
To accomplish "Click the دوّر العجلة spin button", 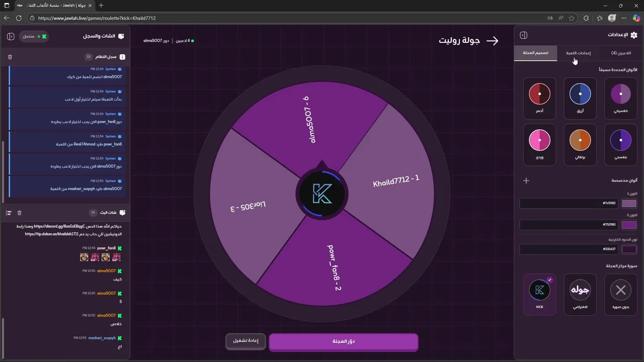I will (344, 341).
